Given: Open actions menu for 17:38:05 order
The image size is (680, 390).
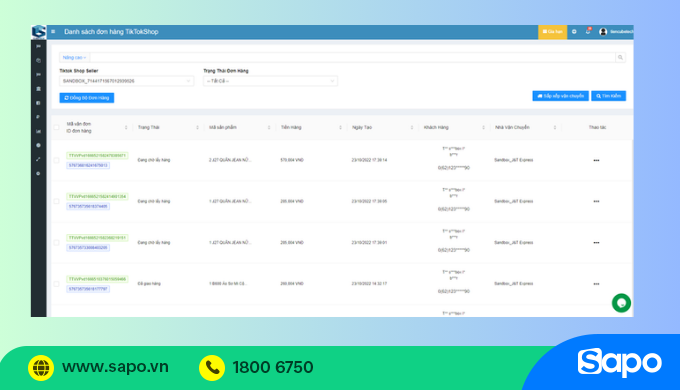Looking at the screenshot, I should click(596, 201).
